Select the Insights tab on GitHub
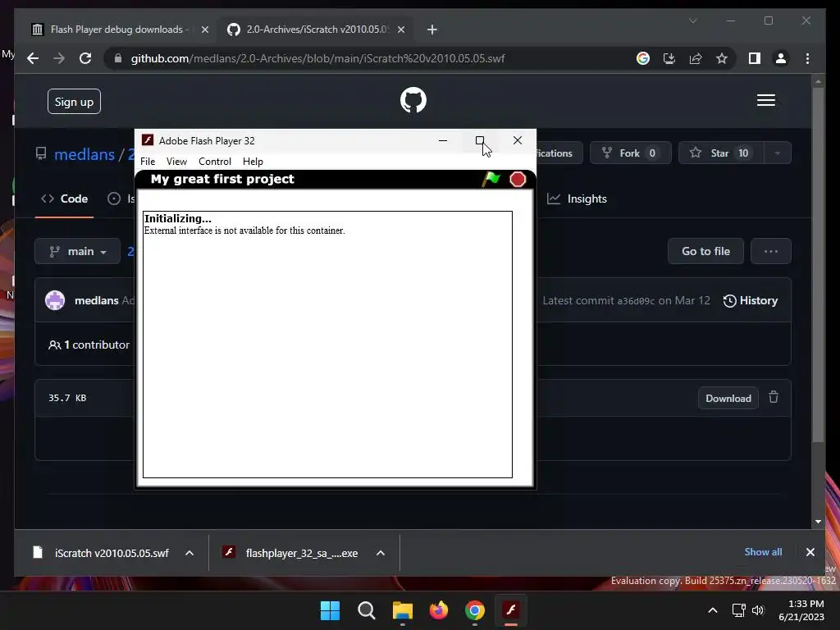This screenshot has height=630, width=840. pyautogui.click(x=577, y=199)
